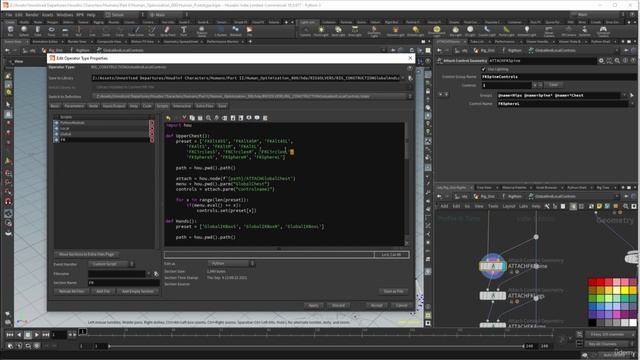Click the play forward button
Screen dimensions: 640x360
click(x=37, y=335)
